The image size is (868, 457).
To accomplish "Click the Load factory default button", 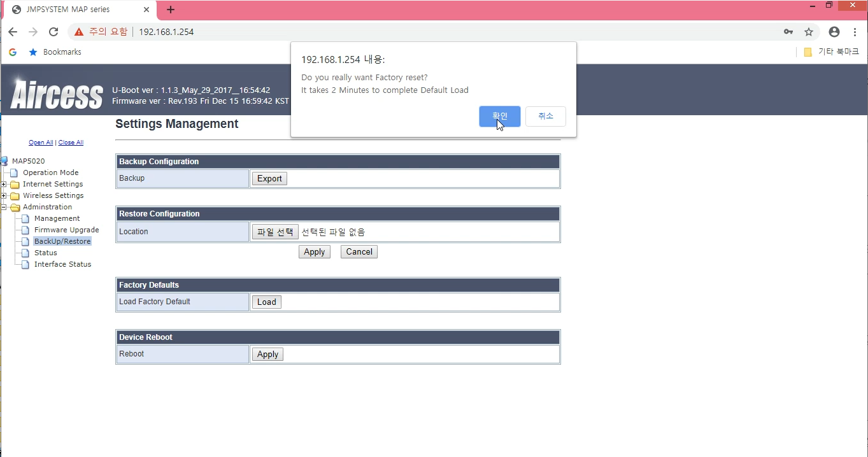I will coord(267,302).
